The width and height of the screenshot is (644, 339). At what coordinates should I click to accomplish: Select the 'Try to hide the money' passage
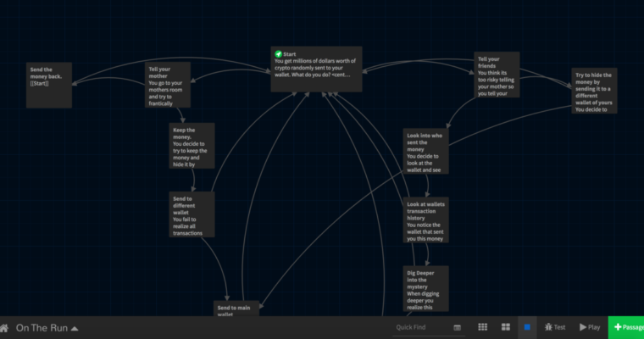click(594, 91)
